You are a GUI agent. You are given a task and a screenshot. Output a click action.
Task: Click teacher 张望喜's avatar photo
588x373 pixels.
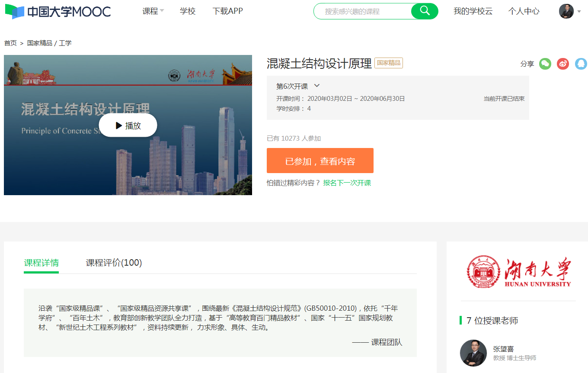pos(473,353)
